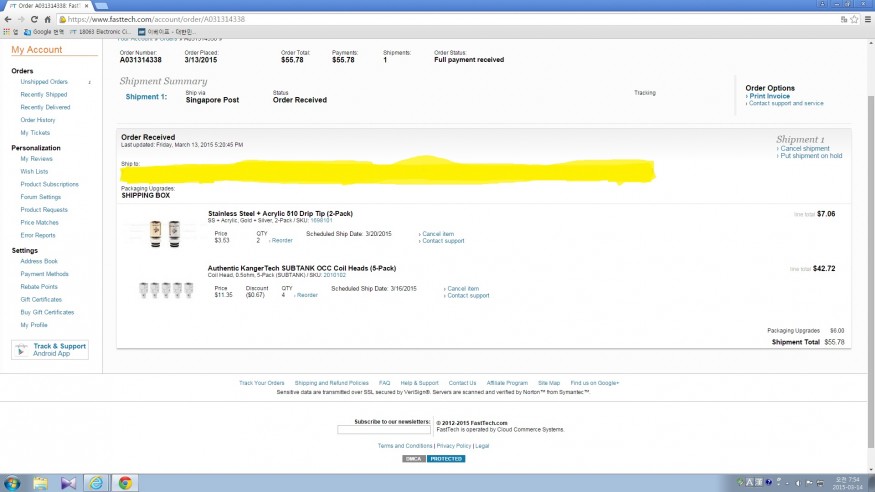Reload the page with the refresh icon
Viewport: 875px width, 492px height.
point(34,19)
